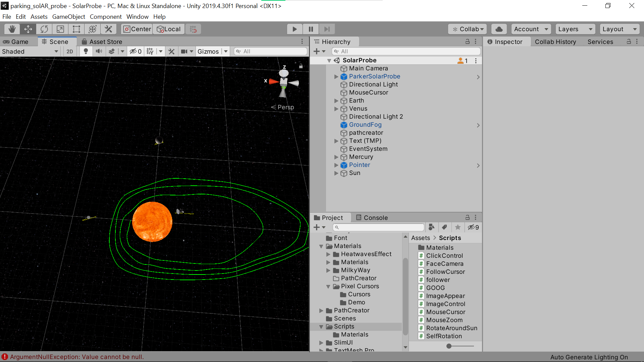
Task: Select the Transform tool
Action: [x=93, y=29]
